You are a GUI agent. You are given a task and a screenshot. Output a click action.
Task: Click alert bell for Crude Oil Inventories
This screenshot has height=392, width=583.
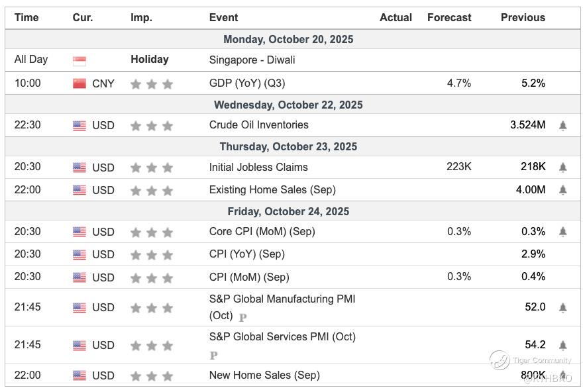[562, 125]
